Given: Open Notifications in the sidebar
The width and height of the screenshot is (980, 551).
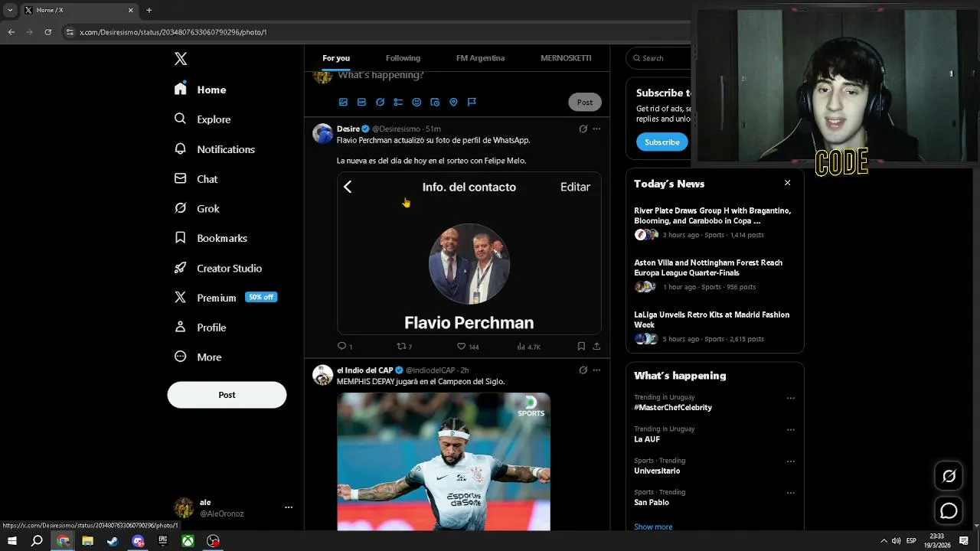Looking at the screenshot, I should click(x=214, y=149).
